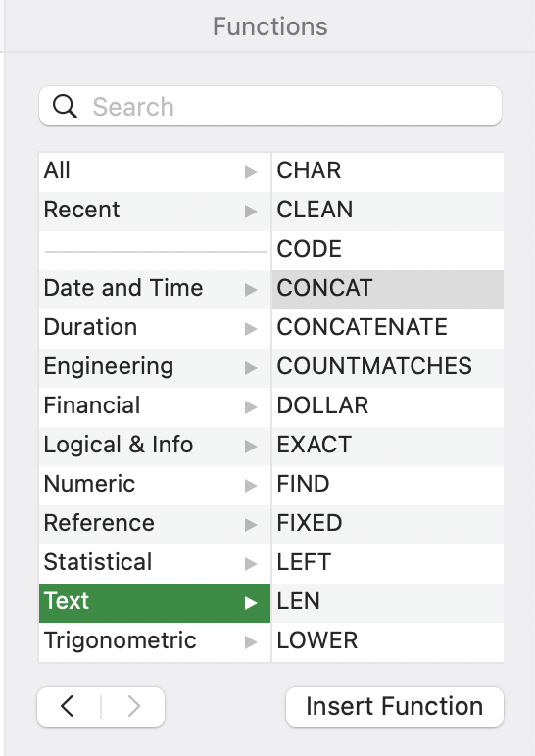Click the arrow beside Recent
The image size is (535, 756).
coord(251,211)
